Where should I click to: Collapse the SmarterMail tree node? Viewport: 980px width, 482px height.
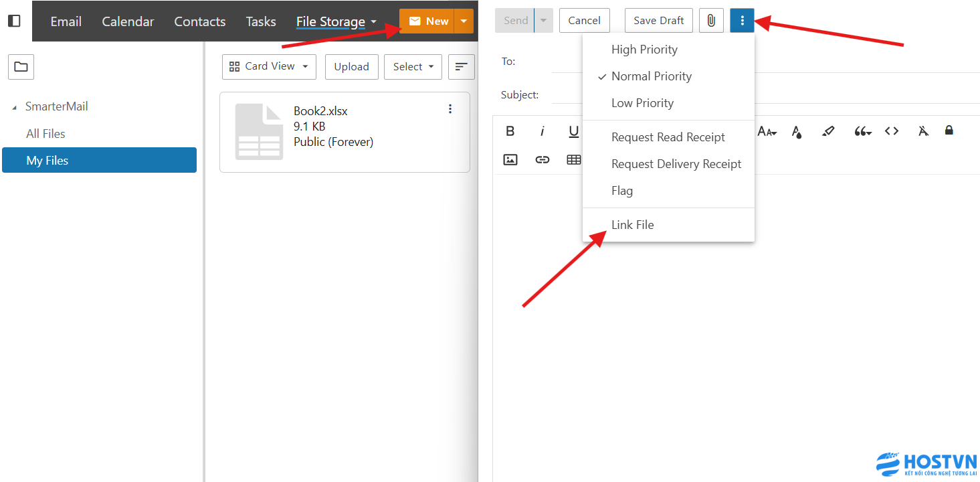(x=15, y=107)
